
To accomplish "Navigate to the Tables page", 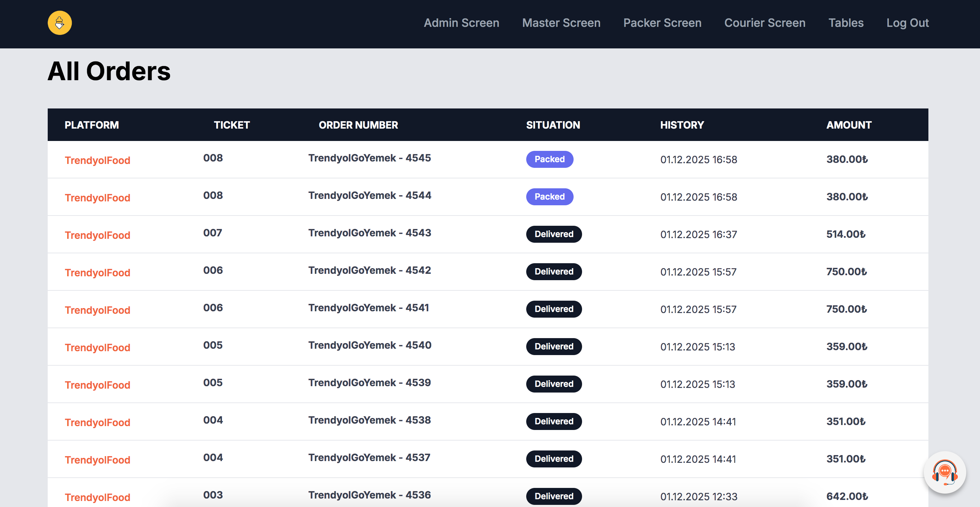I will coord(846,23).
